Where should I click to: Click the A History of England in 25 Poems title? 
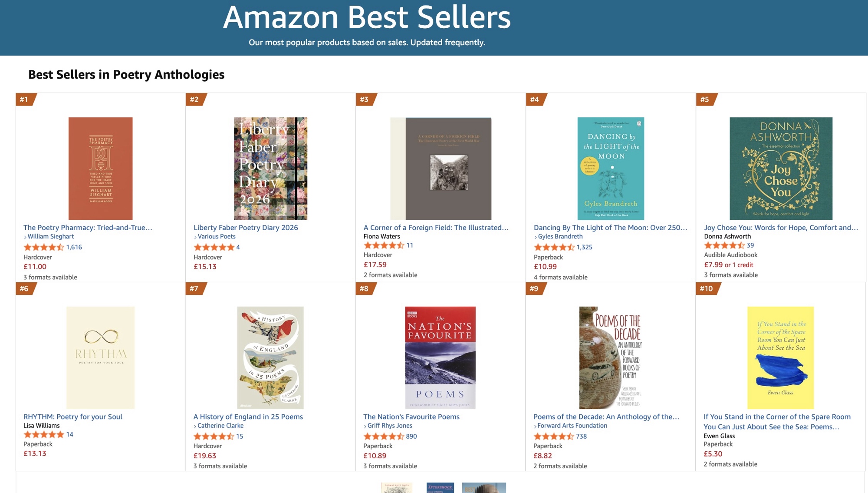coord(248,417)
